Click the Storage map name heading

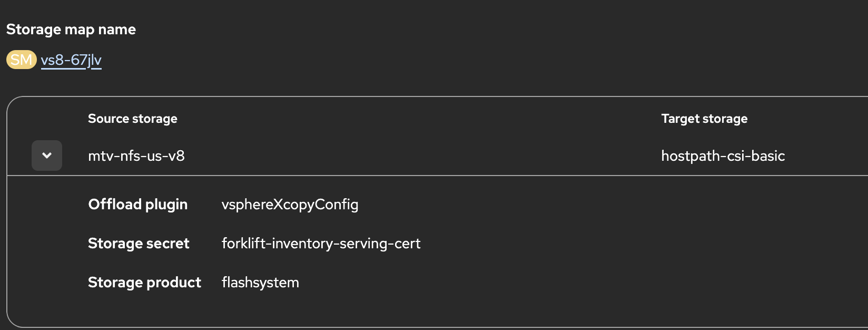(71, 30)
